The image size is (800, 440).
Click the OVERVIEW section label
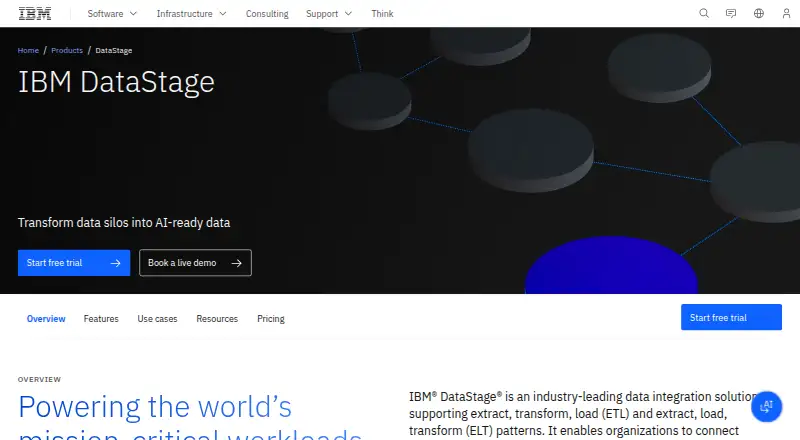point(39,379)
